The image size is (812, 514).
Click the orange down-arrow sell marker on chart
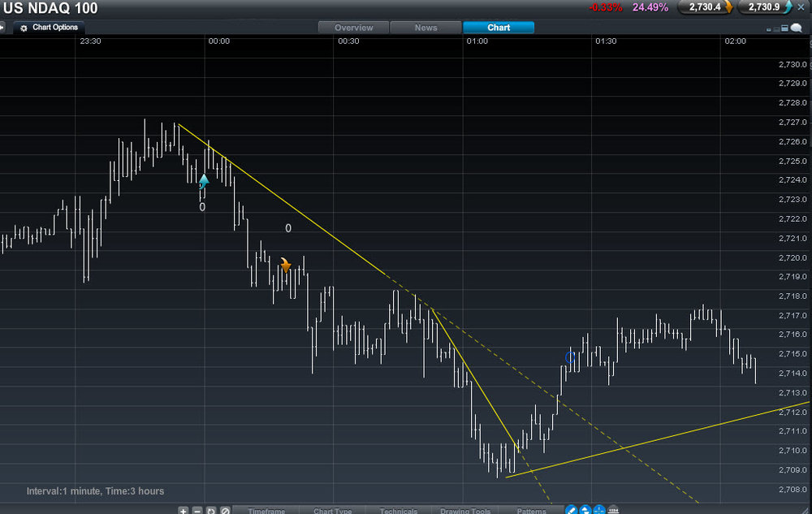click(x=285, y=265)
